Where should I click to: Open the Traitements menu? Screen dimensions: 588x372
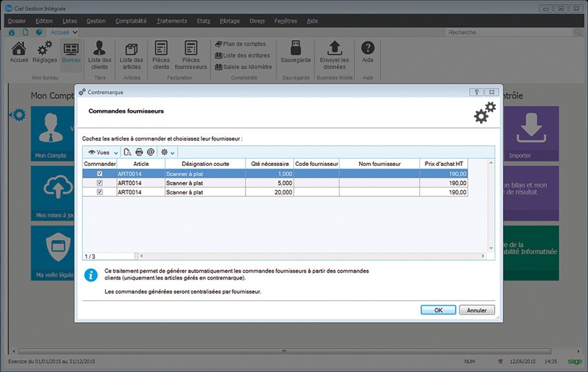[x=172, y=21]
